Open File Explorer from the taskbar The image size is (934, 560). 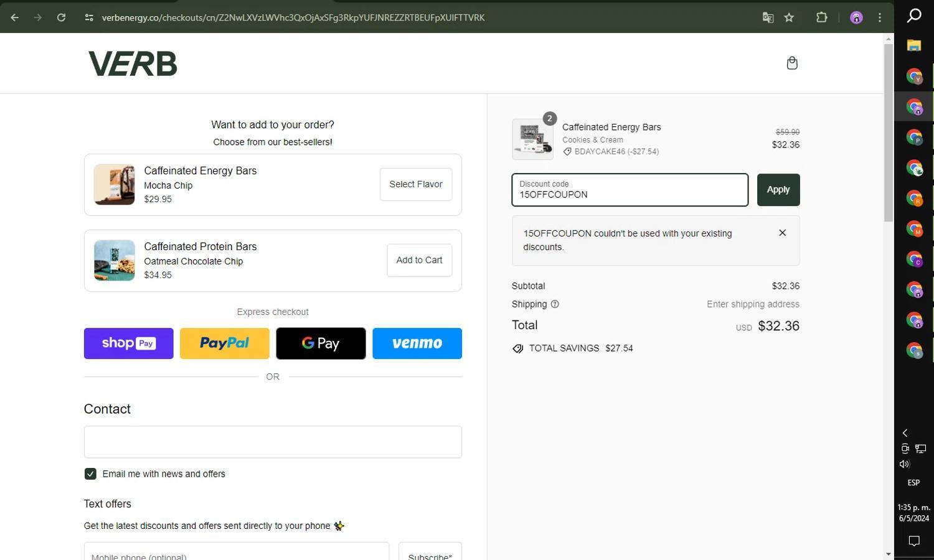(x=914, y=45)
